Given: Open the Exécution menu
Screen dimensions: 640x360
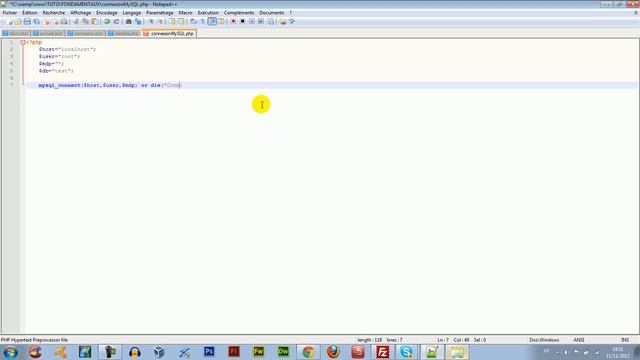Looking at the screenshot, I should (208, 13).
